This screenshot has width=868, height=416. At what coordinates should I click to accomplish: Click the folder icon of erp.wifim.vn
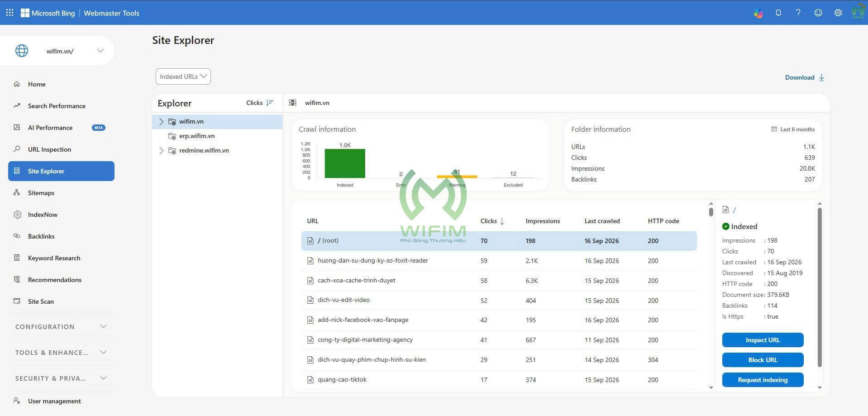pyautogui.click(x=172, y=136)
